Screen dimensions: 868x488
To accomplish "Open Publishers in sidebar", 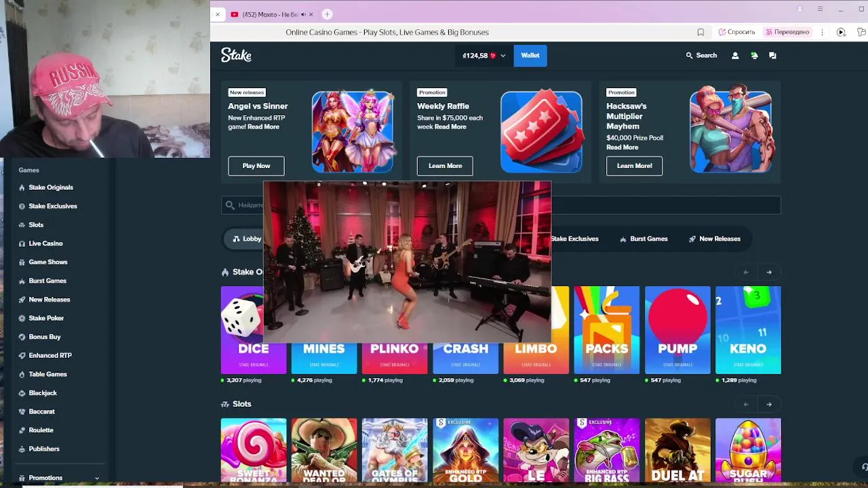I will pos(44,449).
